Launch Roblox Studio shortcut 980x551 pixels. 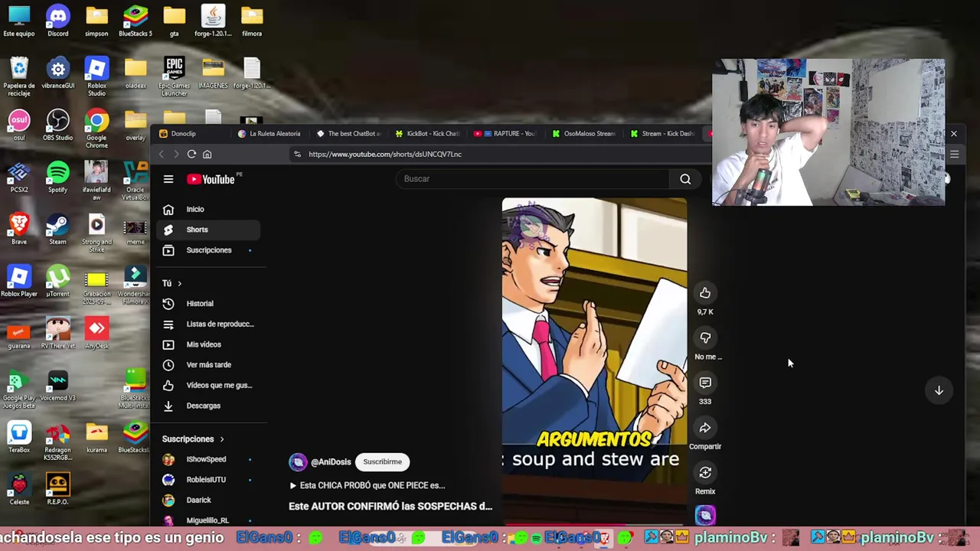tap(96, 77)
